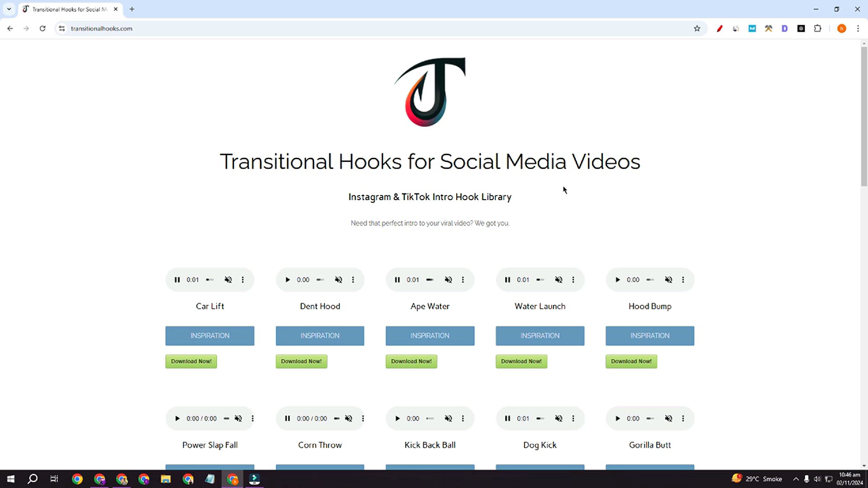Open INSPIRATION for Ape Water
868x488 pixels.
click(430, 336)
